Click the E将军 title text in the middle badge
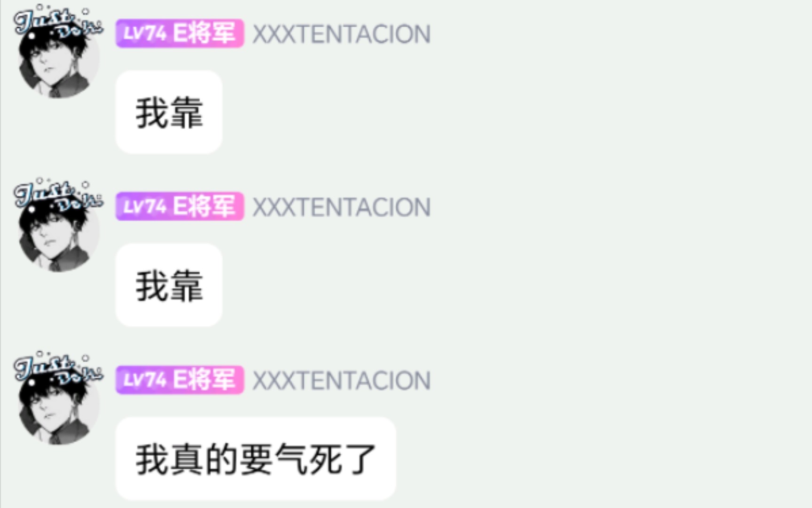 204,206
